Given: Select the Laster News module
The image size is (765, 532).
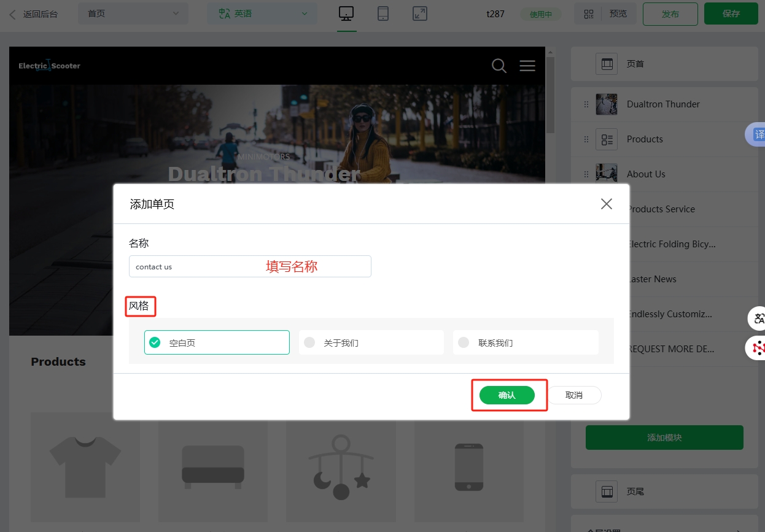Looking at the screenshot, I should click(694, 279).
